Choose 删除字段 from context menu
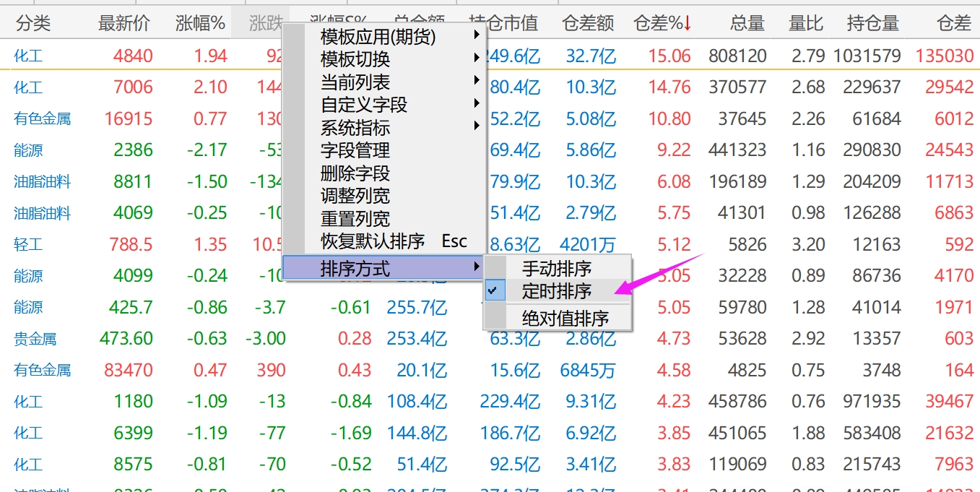 pos(355,174)
